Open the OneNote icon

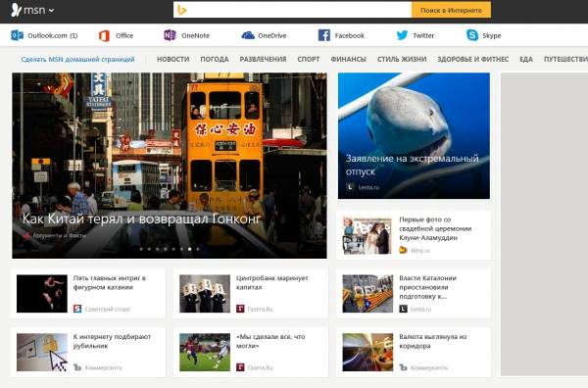[x=170, y=35]
